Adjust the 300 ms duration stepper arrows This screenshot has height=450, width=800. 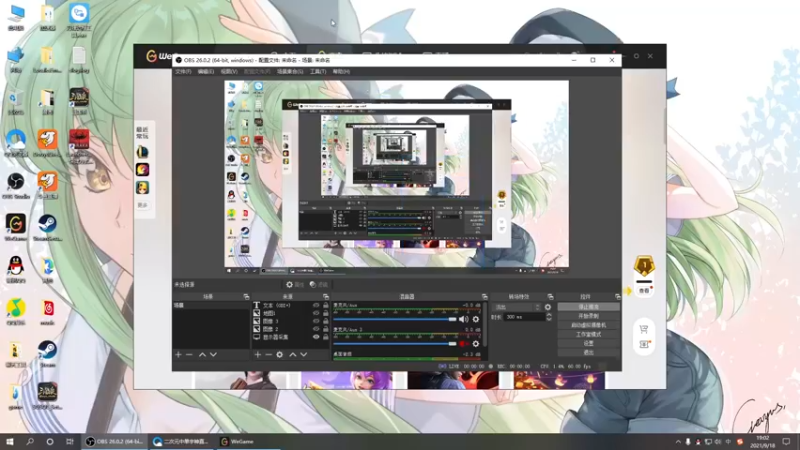pos(548,317)
